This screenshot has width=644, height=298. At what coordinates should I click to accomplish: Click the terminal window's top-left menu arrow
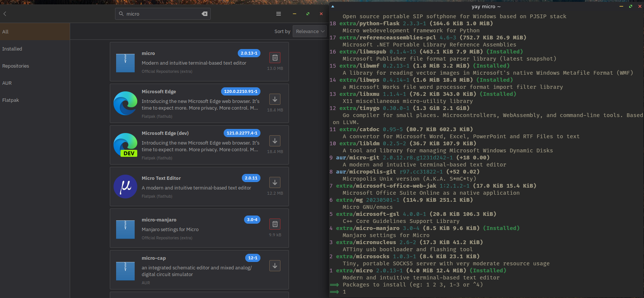click(x=333, y=6)
